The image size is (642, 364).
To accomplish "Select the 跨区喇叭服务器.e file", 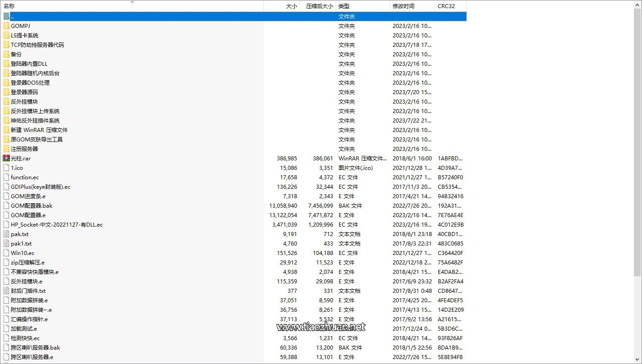I will (x=32, y=357).
